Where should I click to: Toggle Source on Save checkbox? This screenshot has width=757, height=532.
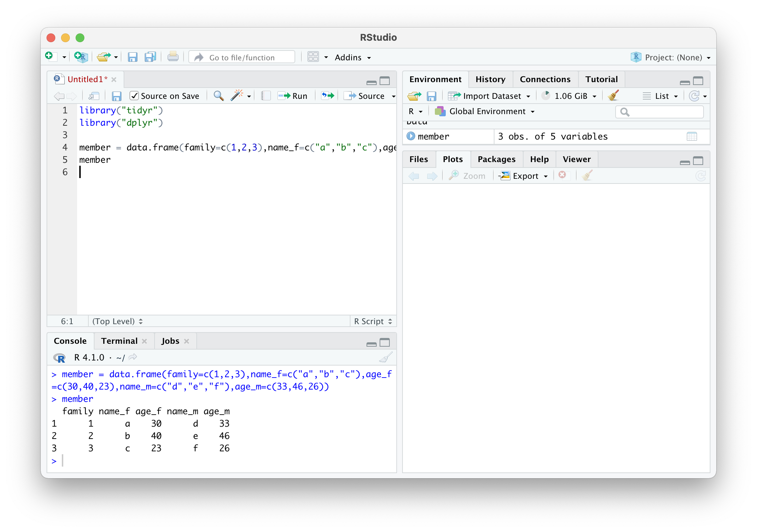click(134, 96)
